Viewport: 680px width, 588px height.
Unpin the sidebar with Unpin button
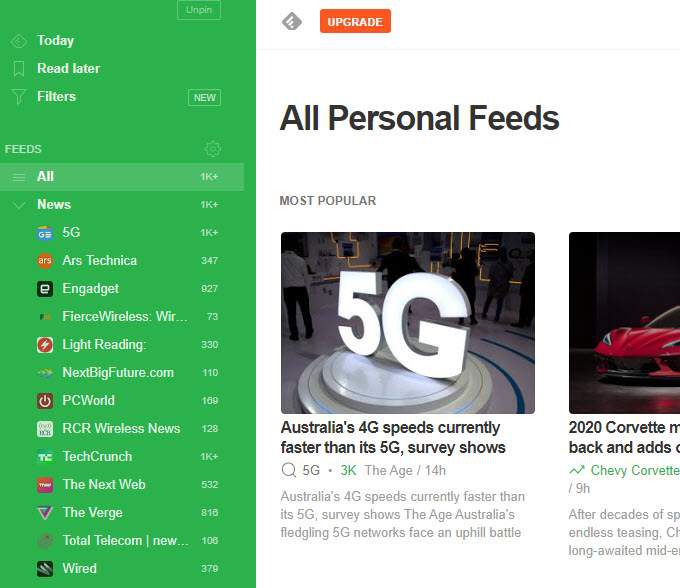199,10
